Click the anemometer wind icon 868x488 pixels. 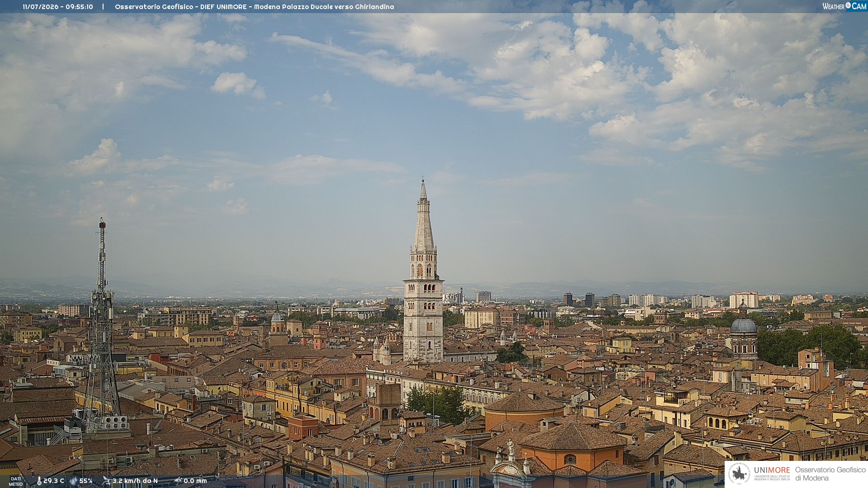click(106, 481)
